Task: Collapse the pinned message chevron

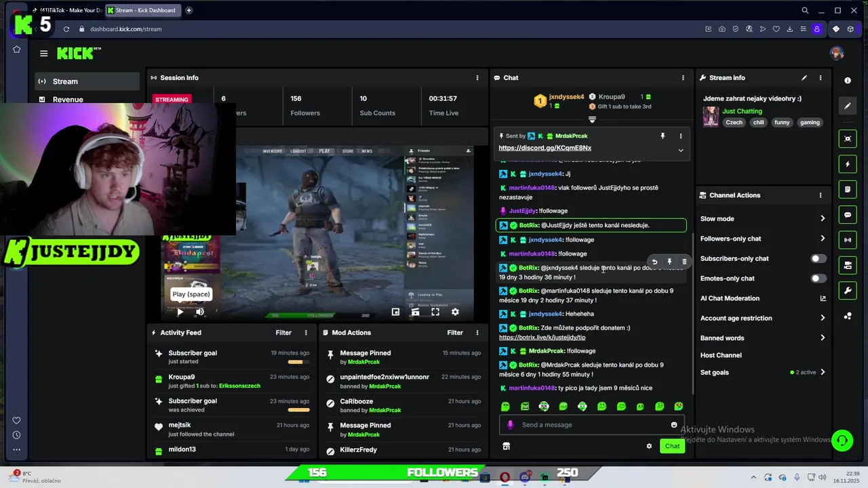Action: pos(681,150)
